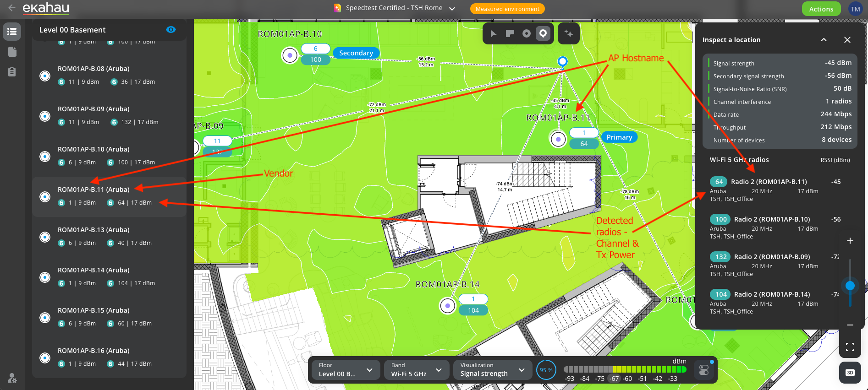Click the -67 threshold on signal legend
Viewport: 868px width, 390px height.
(614, 379)
